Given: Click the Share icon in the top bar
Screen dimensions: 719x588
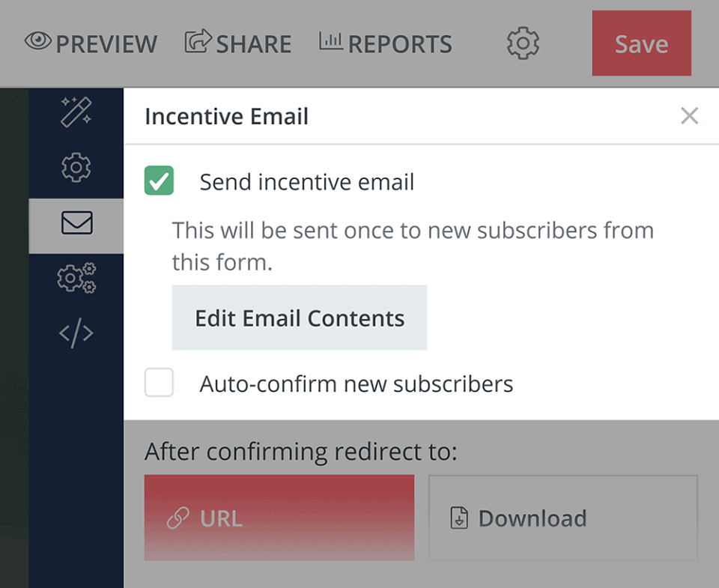Looking at the screenshot, I should tap(198, 41).
